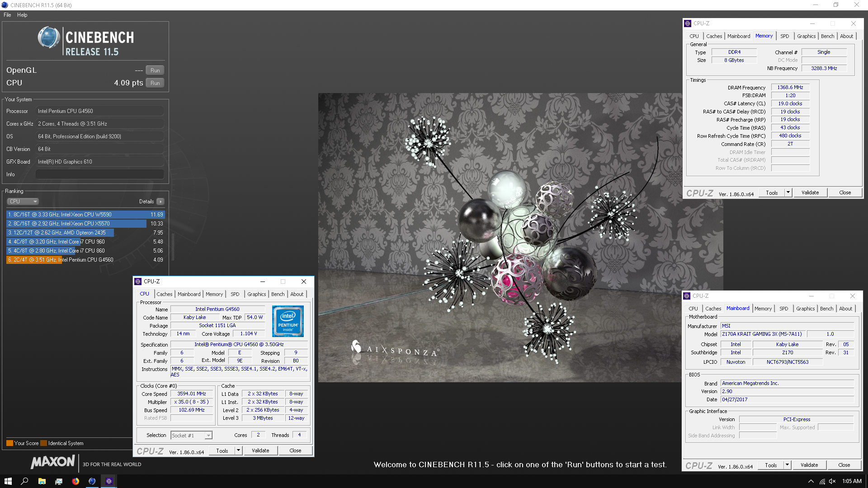
Task: Open Memory tab in CPU window
Action: click(214, 294)
